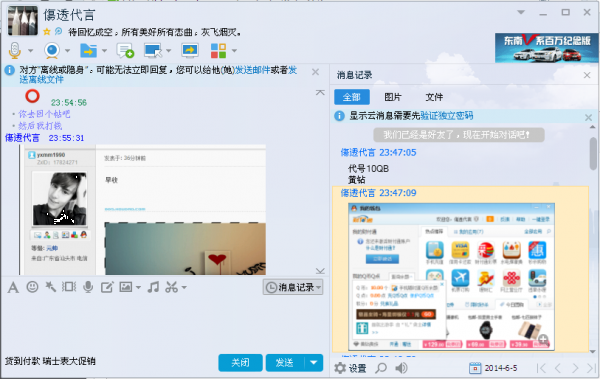Click the music note icon
600x379 pixels.
pyautogui.click(x=153, y=287)
